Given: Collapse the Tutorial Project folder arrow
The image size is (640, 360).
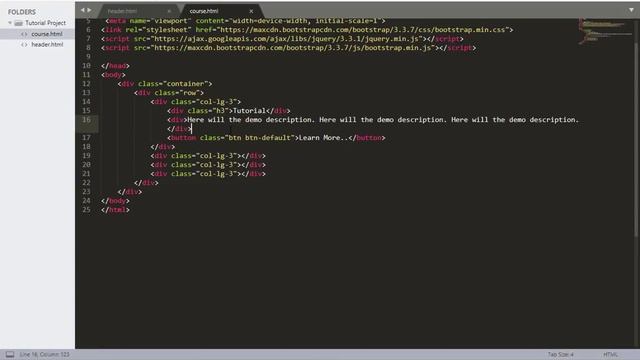Looking at the screenshot, I should tap(10, 23).
